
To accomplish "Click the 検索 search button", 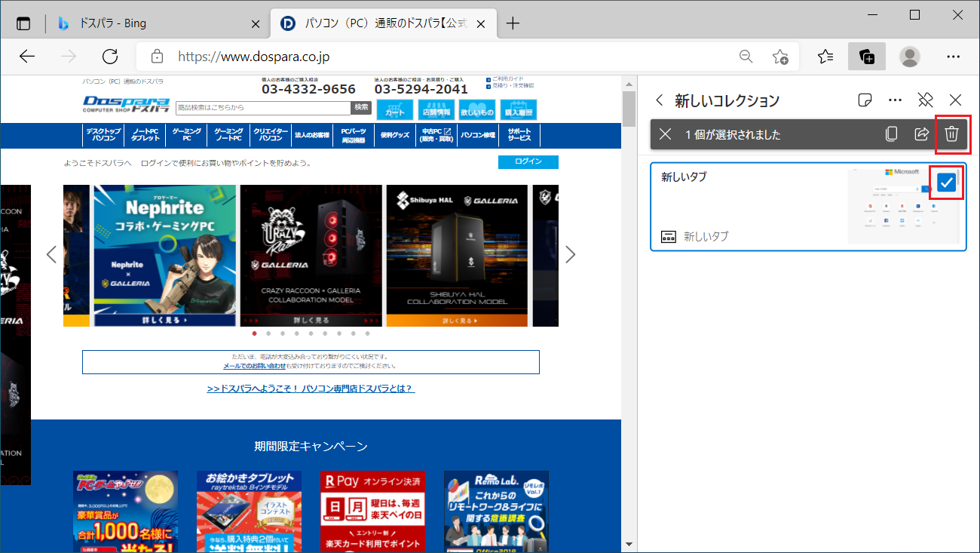I will click(x=362, y=108).
